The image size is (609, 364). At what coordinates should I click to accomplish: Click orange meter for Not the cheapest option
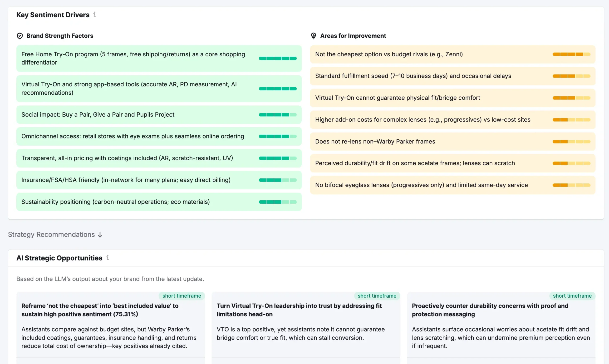coord(571,54)
